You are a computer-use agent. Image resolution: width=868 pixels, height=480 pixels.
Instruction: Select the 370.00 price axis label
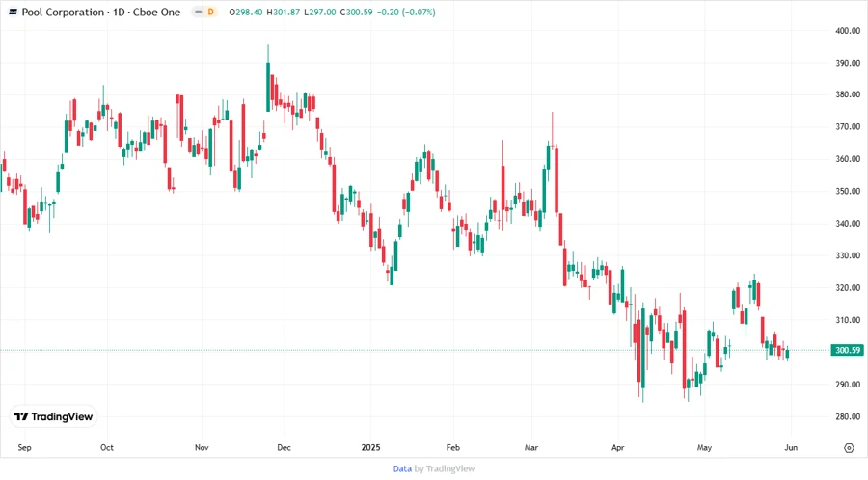(x=848, y=126)
